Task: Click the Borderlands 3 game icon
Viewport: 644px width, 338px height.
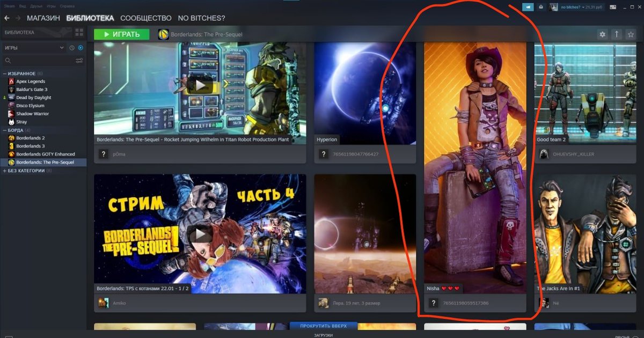Action: tap(11, 146)
